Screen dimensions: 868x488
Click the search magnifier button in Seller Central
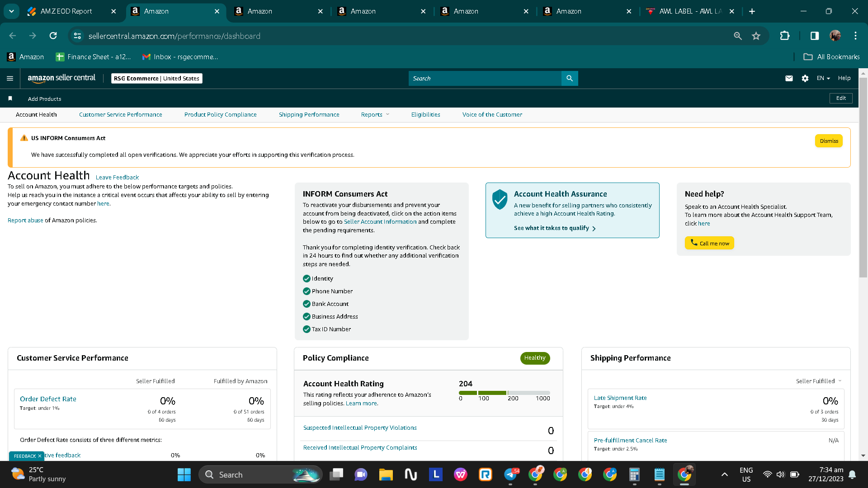tap(570, 79)
